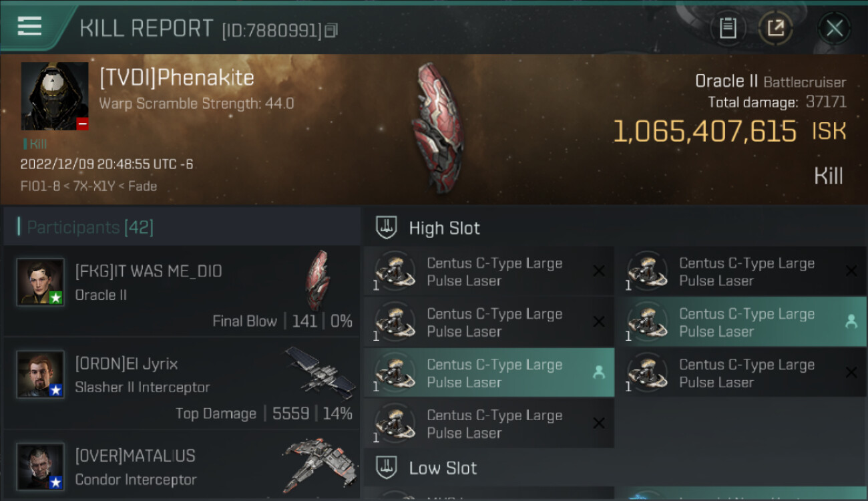Click the Condor Interceptor ship icon
This screenshot has width=868, height=501.
pyautogui.click(x=318, y=465)
